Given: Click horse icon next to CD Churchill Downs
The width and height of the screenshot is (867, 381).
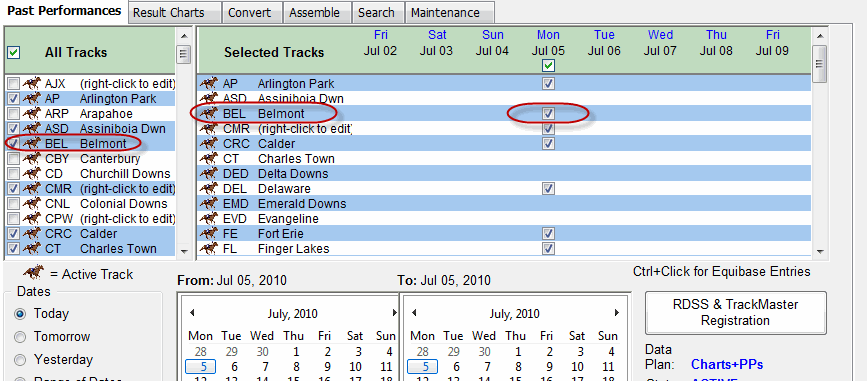Looking at the screenshot, I should coord(32,174).
